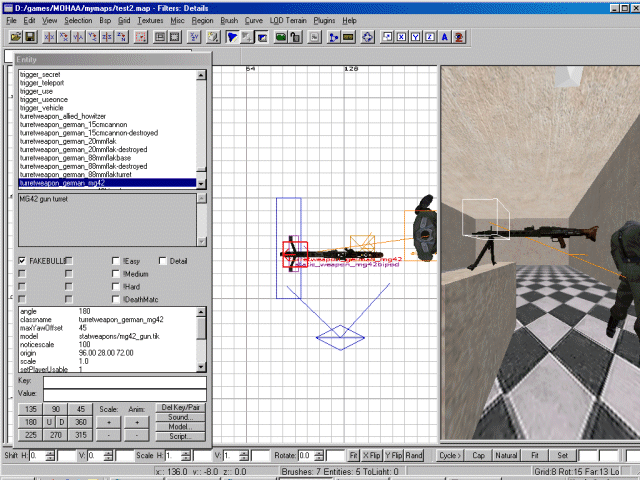Click the Cycle > button
Viewport: 640px width, 480px height.
(x=448, y=455)
